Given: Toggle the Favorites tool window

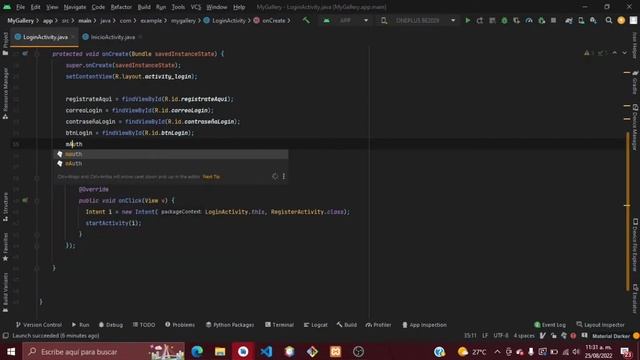Looking at the screenshot, I should click(x=5, y=247).
